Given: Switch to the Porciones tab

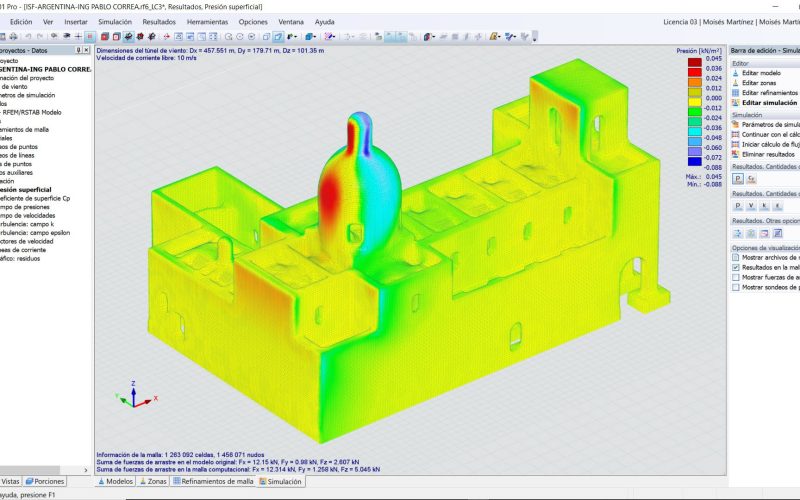Looking at the screenshot, I should [x=45, y=481].
